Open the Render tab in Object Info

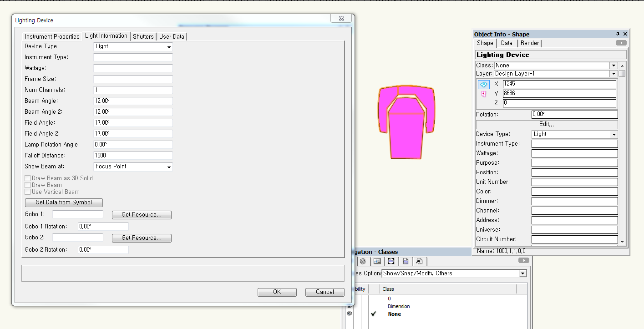click(x=529, y=43)
